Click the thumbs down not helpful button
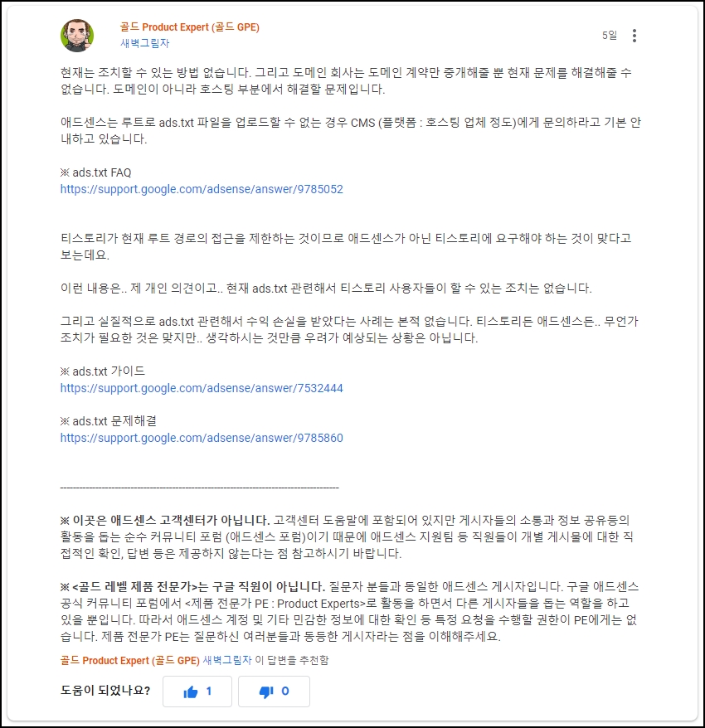The image size is (705, 728). [274, 692]
